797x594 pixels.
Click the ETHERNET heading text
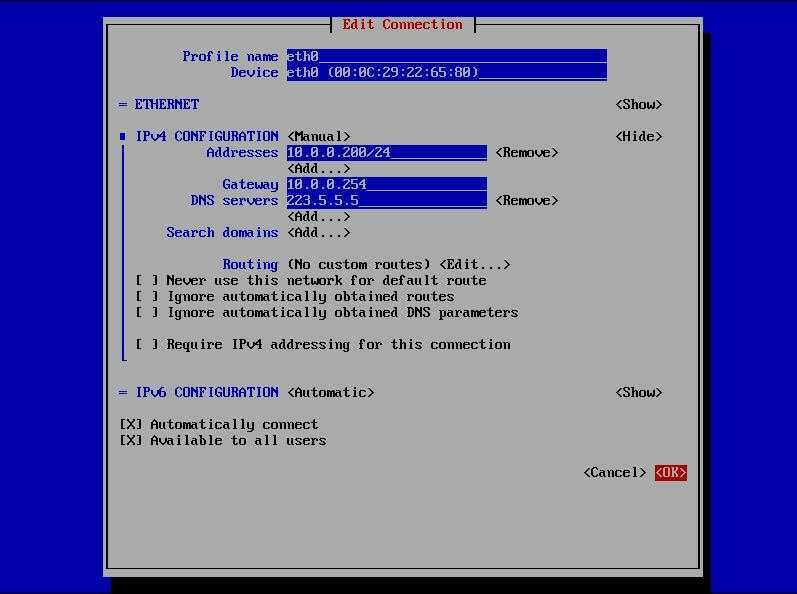[x=167, y=104]
